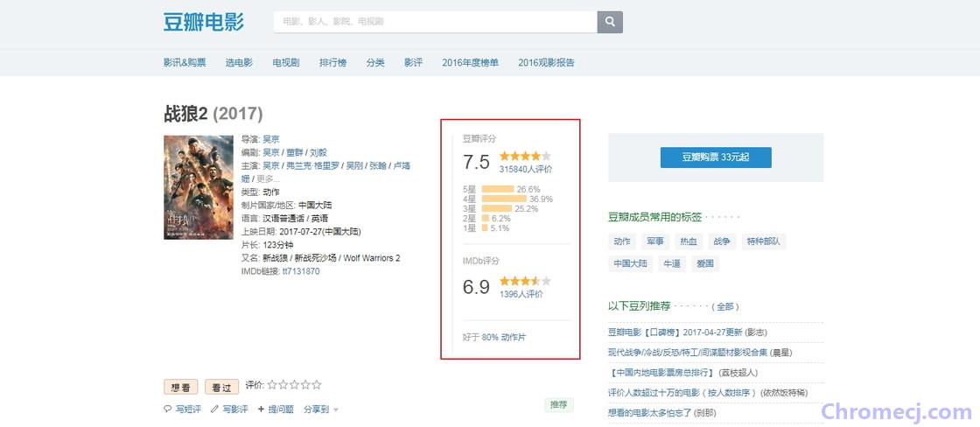980x427 pixels.
Task: Open the 排行榜 nav item
Action: 333,62
